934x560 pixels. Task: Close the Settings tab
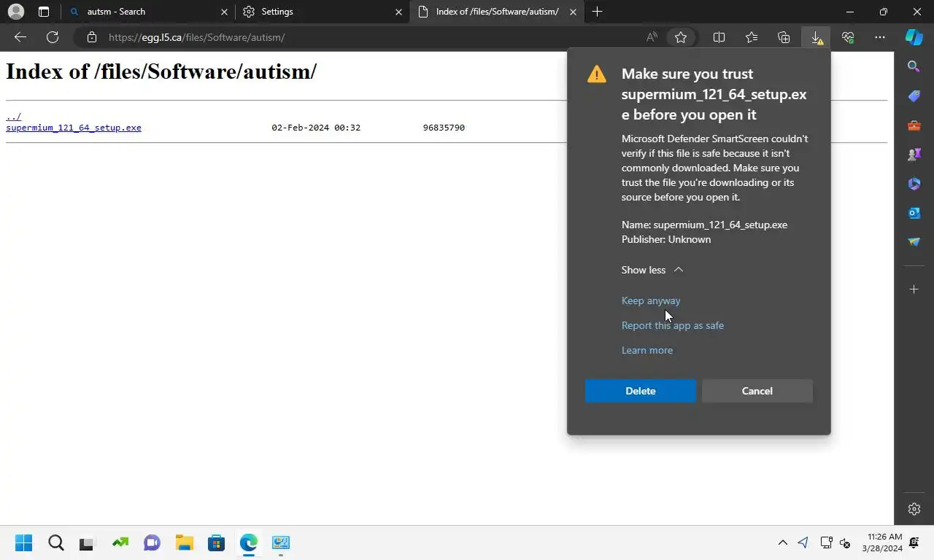click(x=398, y=12)
